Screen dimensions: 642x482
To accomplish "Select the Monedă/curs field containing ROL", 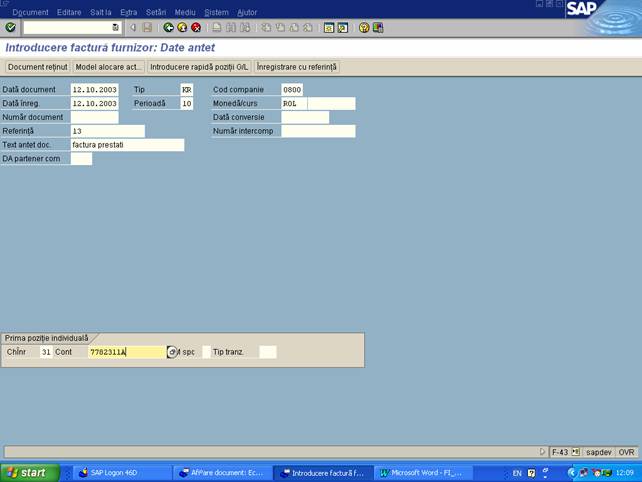I will coord(293,104).
